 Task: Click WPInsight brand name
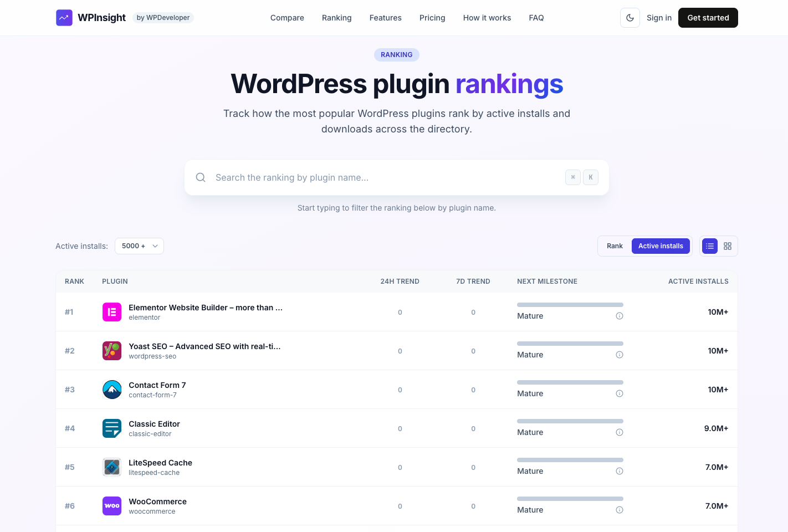pos(101,18)
